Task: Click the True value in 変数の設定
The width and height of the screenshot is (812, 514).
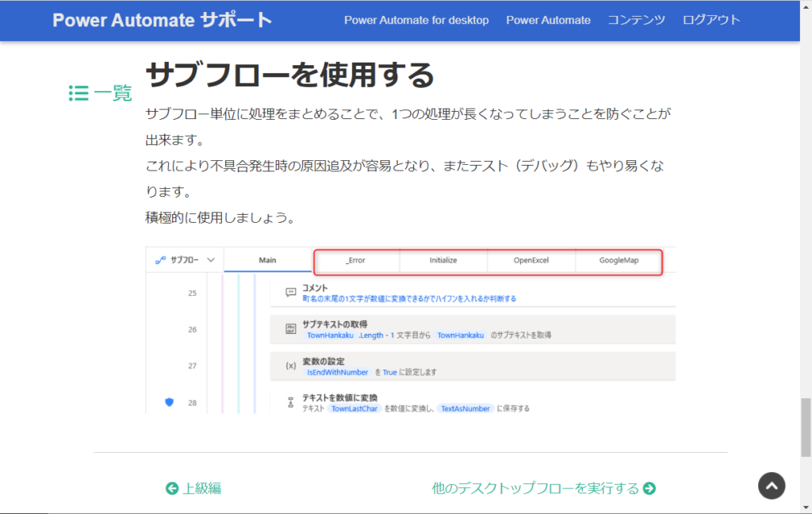Action: tap(389, 372)
